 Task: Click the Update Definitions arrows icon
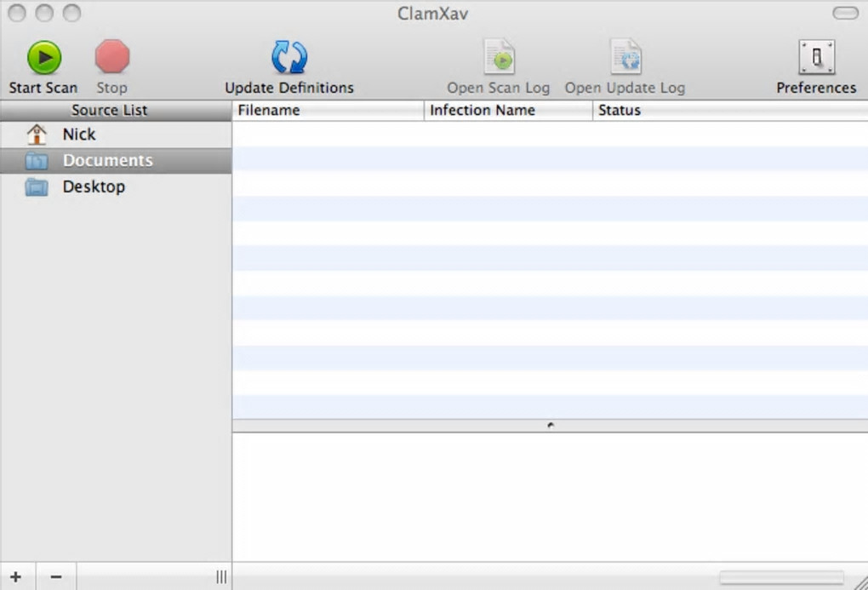(289, 57)
